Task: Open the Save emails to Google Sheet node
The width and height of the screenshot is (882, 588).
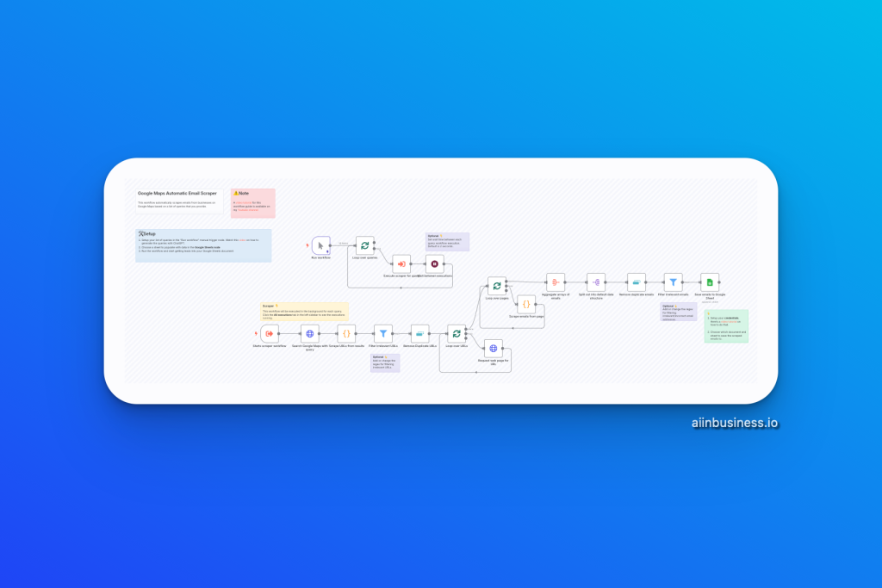Action: click(710, 282)
